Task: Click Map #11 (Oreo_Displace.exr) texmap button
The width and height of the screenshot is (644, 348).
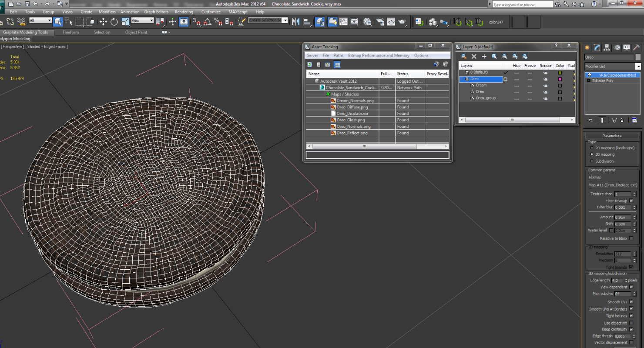Action: (x=613, y=185)
